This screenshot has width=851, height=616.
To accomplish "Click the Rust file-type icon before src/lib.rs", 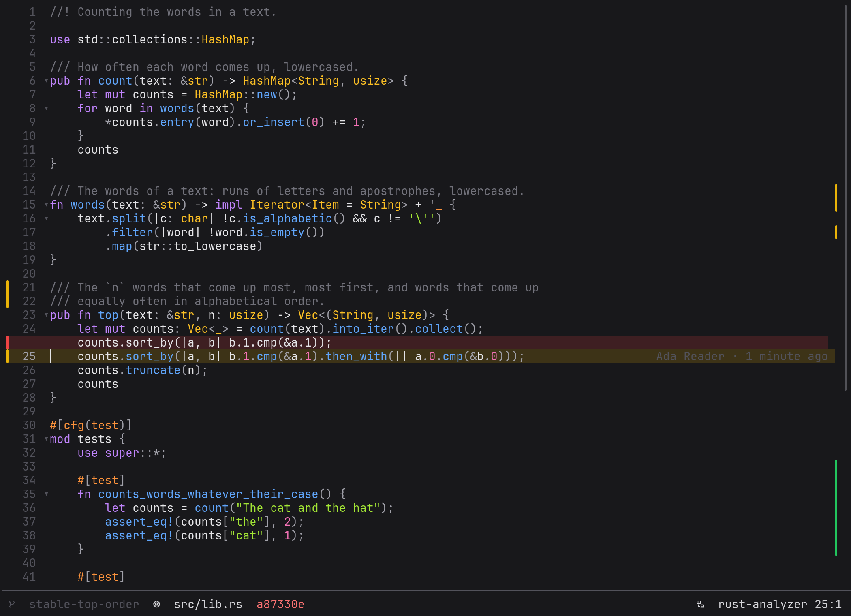I will click(x=156, y=604).
